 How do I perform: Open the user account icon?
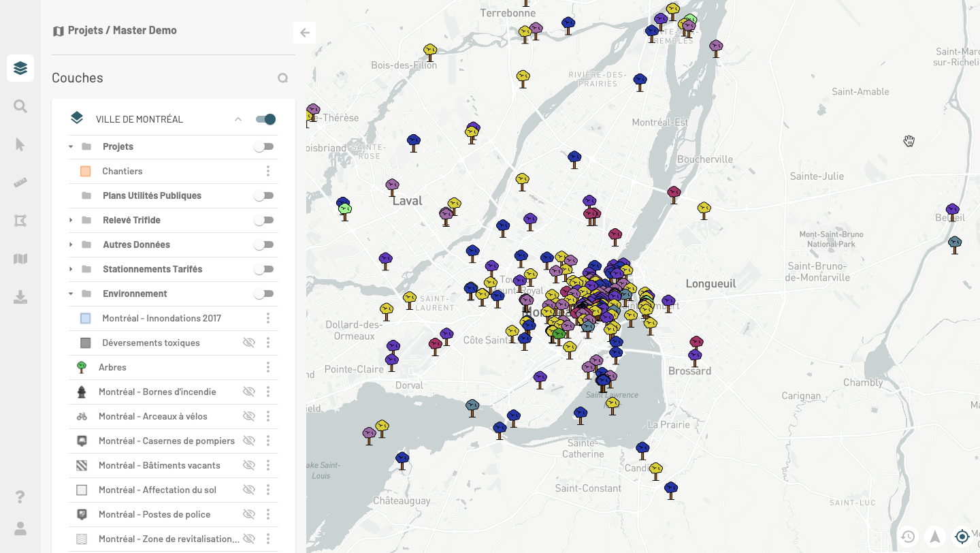[x=20, y=528]
